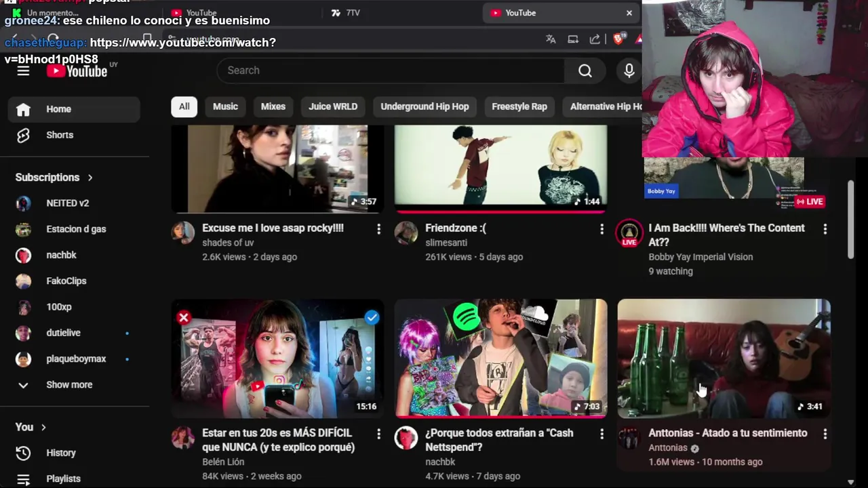
Task: Select the Juice WRLD filter chip
Action: [333, 106]
